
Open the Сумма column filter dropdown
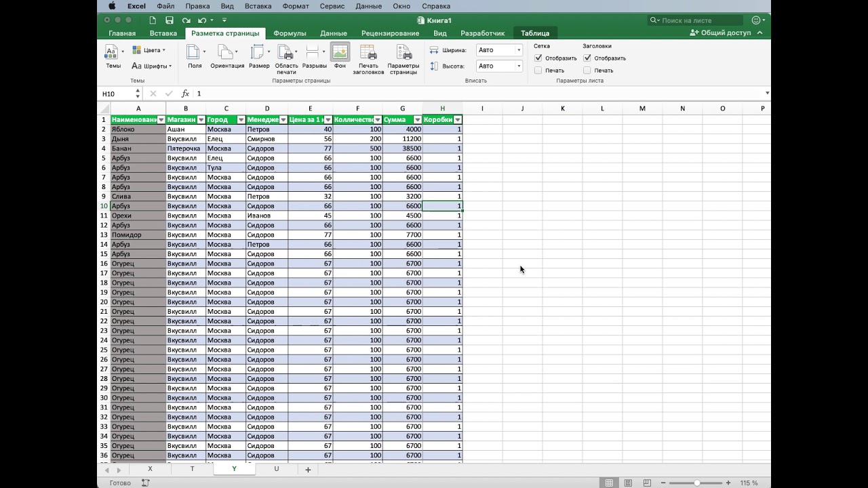[418, 120]
